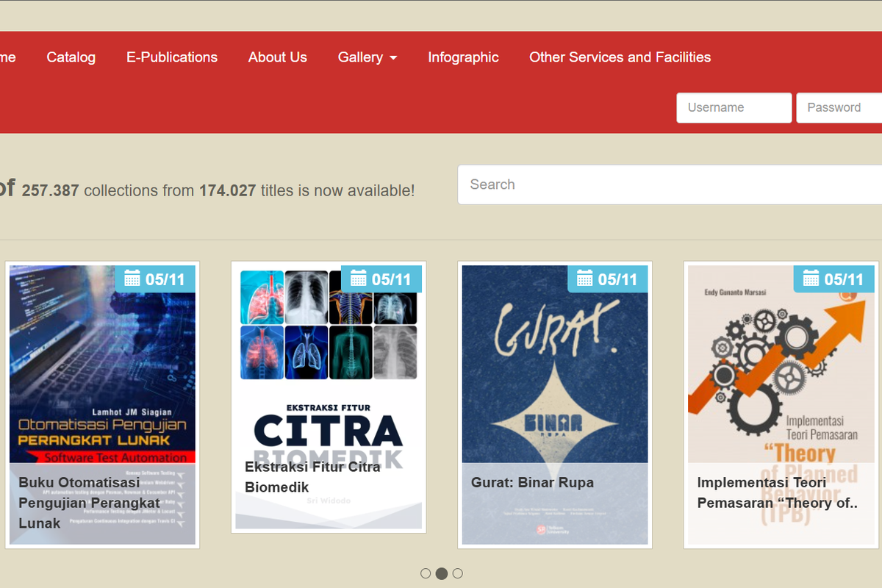Click the Username input field
The image size is (882, 588).
click(734, 107)
